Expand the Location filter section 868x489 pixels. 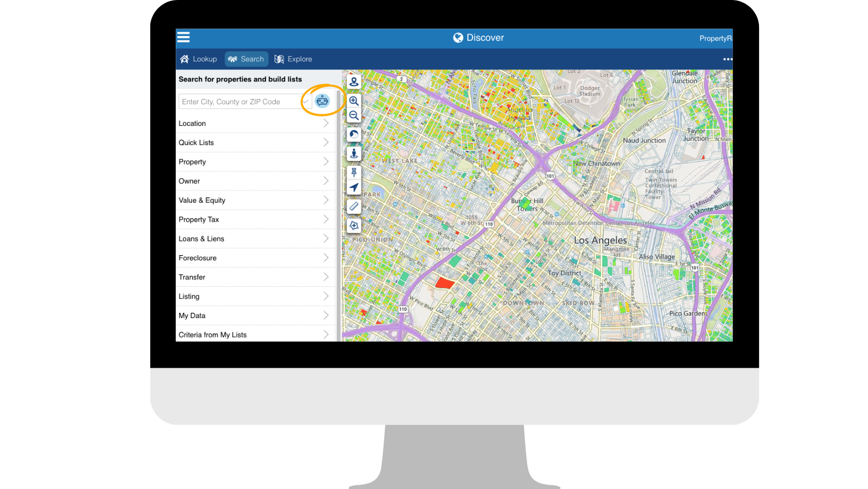pos(255,123)
